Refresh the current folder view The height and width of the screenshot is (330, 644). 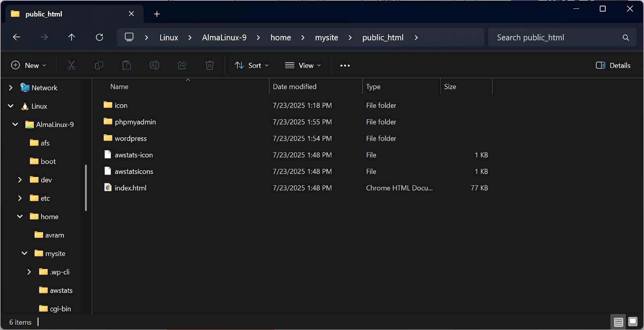[99, 37]
